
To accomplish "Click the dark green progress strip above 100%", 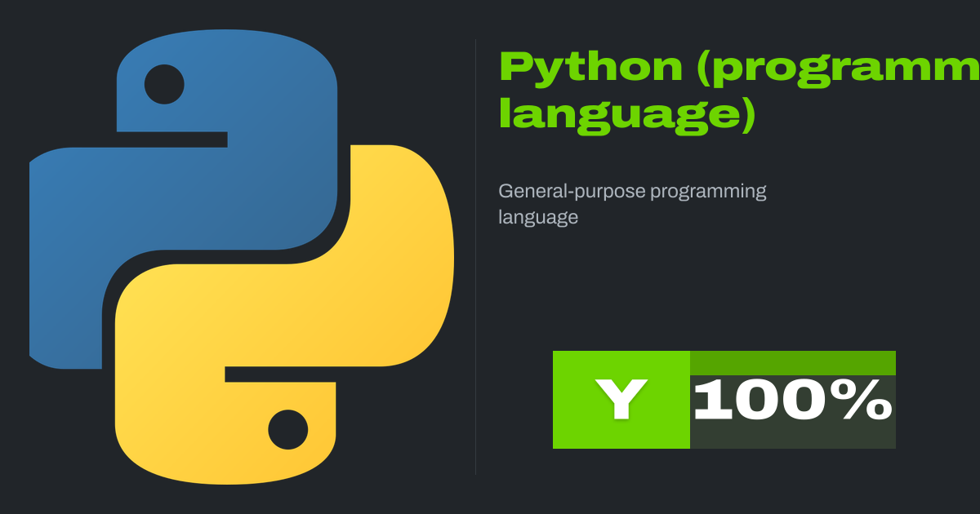I will tap(792, 362).
